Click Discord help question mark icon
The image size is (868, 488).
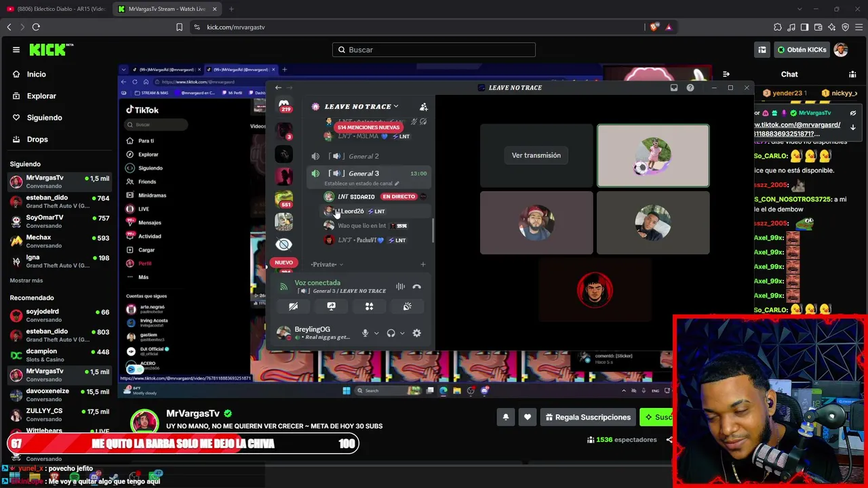[x=690, y=87]
